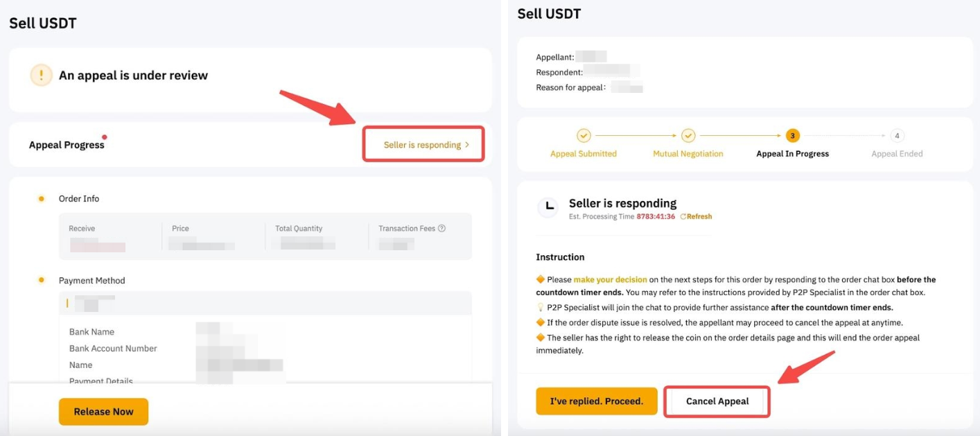Click the refresh arrow icon next to timer
980x436 pixels.
tap(683, 217)
